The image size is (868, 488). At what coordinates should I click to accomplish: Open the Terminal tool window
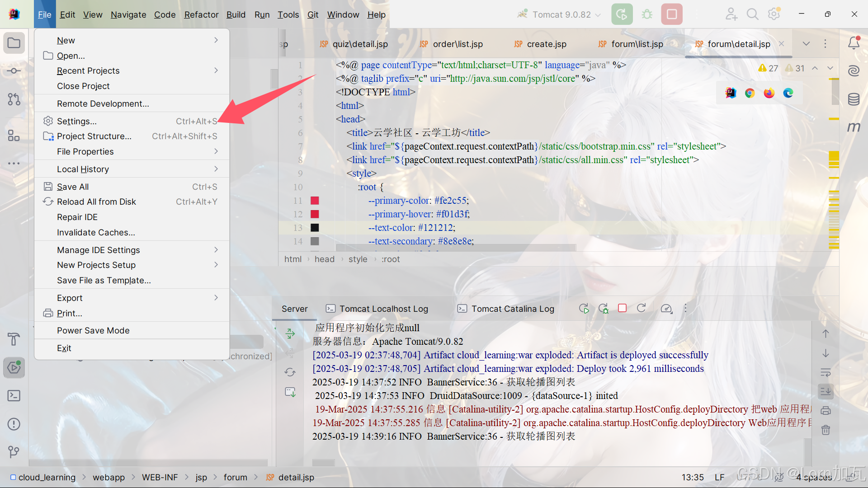(x=14, y=395)
